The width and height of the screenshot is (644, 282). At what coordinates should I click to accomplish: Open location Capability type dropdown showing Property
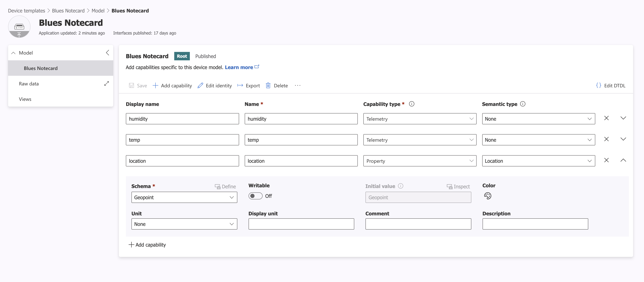point(420,161)
